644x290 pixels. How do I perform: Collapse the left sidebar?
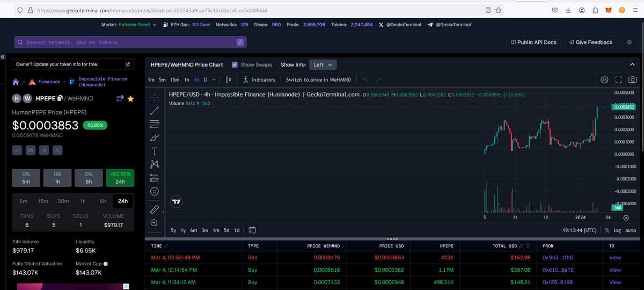click(x=3, y=56)
